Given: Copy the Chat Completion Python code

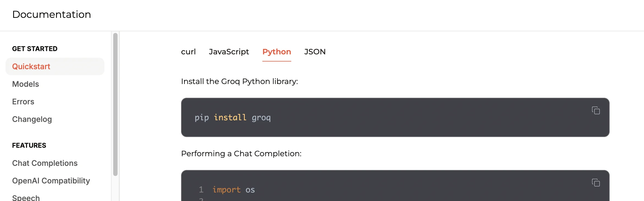Looking at the screenshot, I should pos(596,183).
